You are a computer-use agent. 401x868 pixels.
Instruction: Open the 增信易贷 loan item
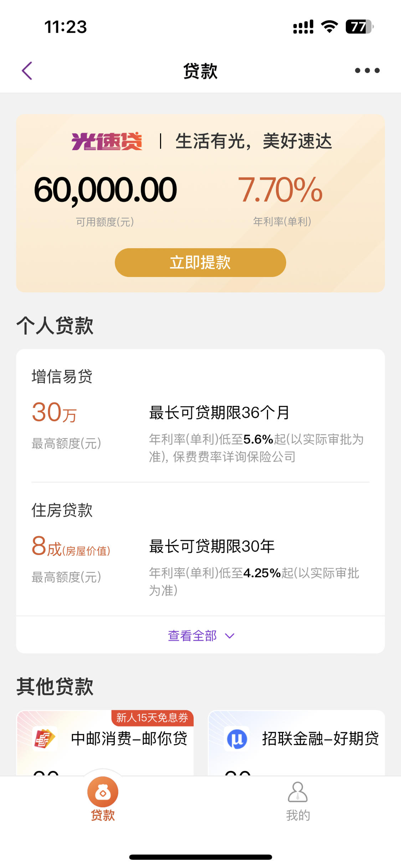(x=200, y=416)
